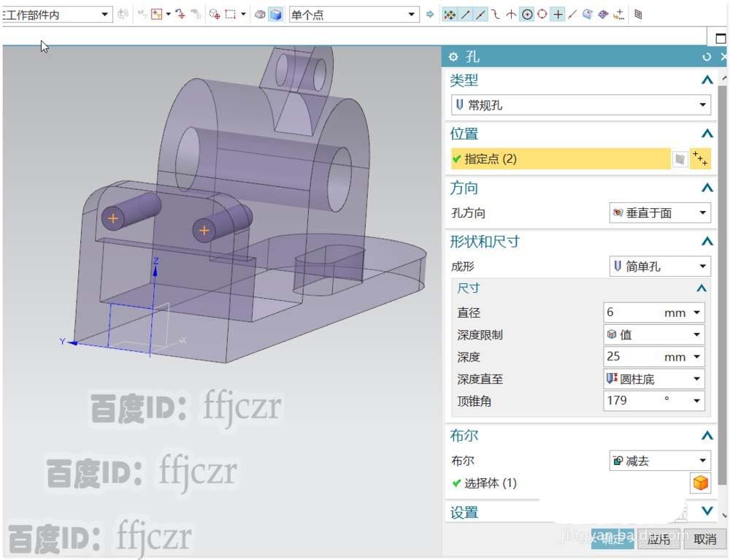Toggle the endpoint snap option

click(x=465, y=14)
